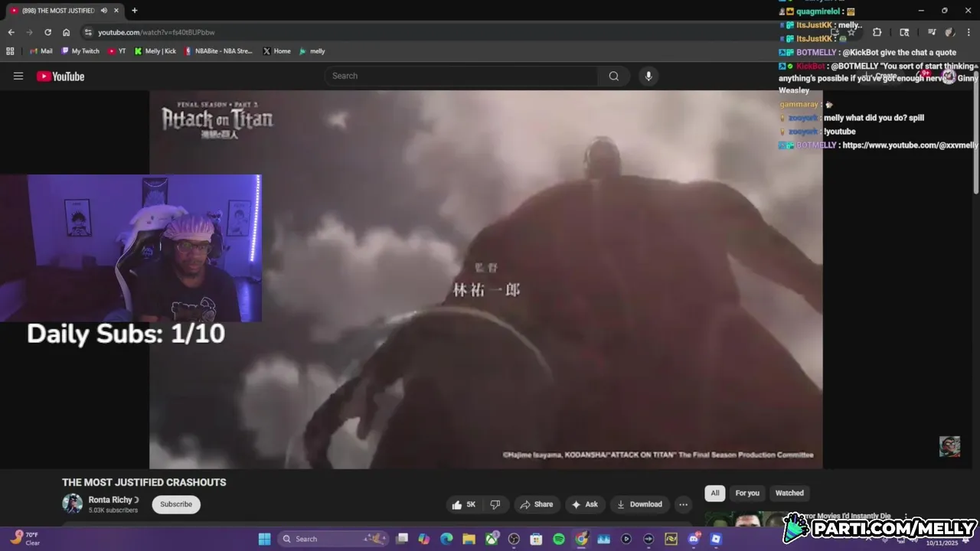Viewport: 980px width, 551px height.
Task: Open Copilot from taskbar
Action: point(424,539)
